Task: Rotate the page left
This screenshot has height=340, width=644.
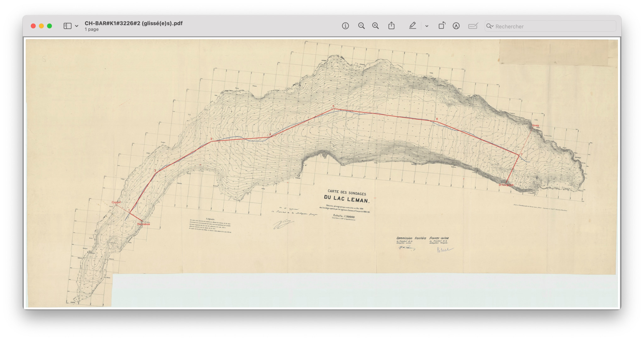Action: (442, 26)
